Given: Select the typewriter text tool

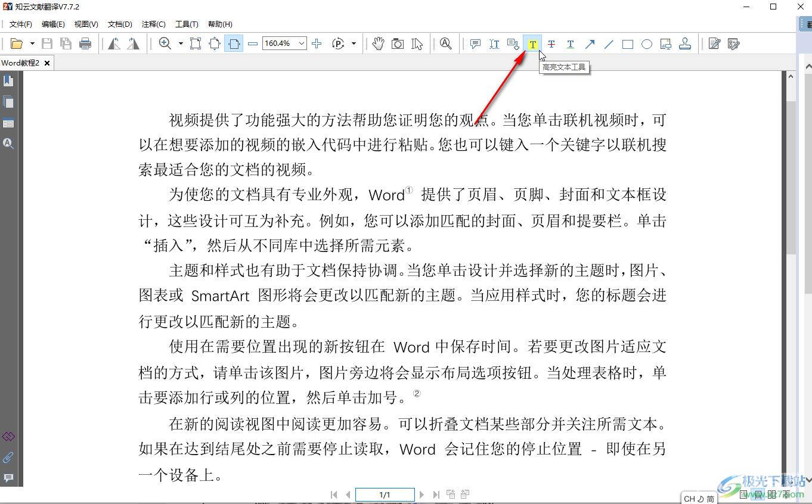Looking at the screenshot, I should point(494,43).
